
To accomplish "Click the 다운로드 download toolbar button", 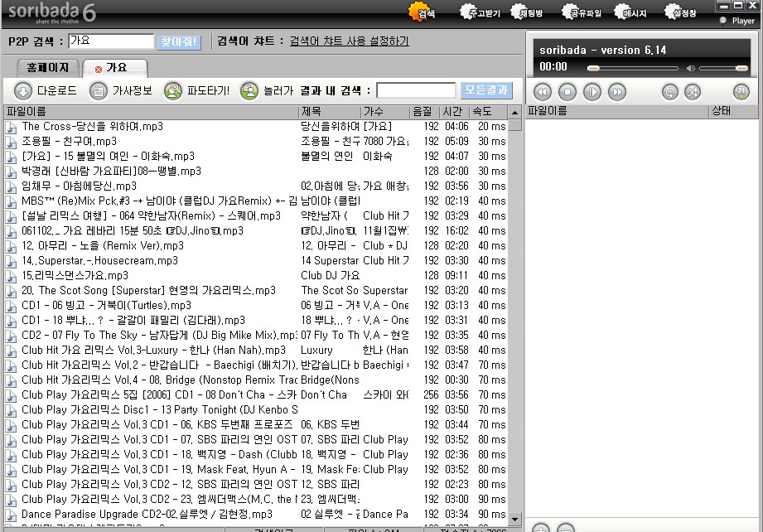I will pos(45,90).
